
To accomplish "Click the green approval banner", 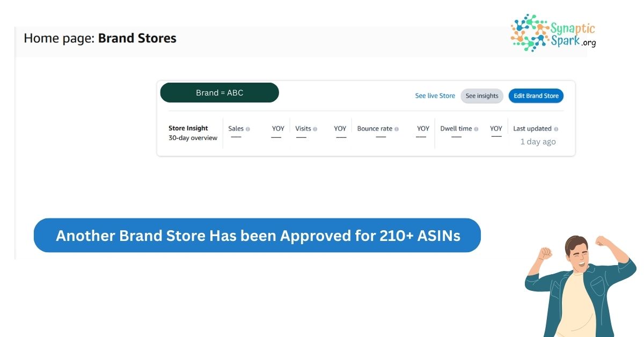I will 258,236.
